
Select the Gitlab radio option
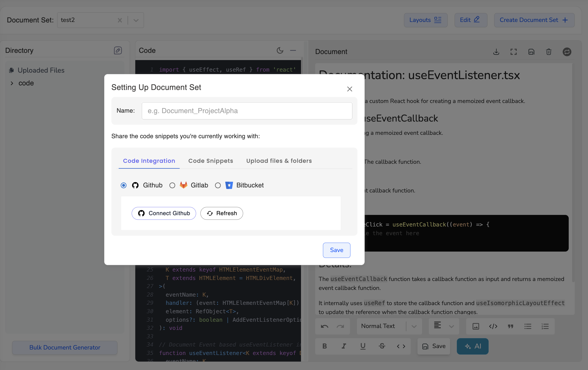[x=172, y=185]
